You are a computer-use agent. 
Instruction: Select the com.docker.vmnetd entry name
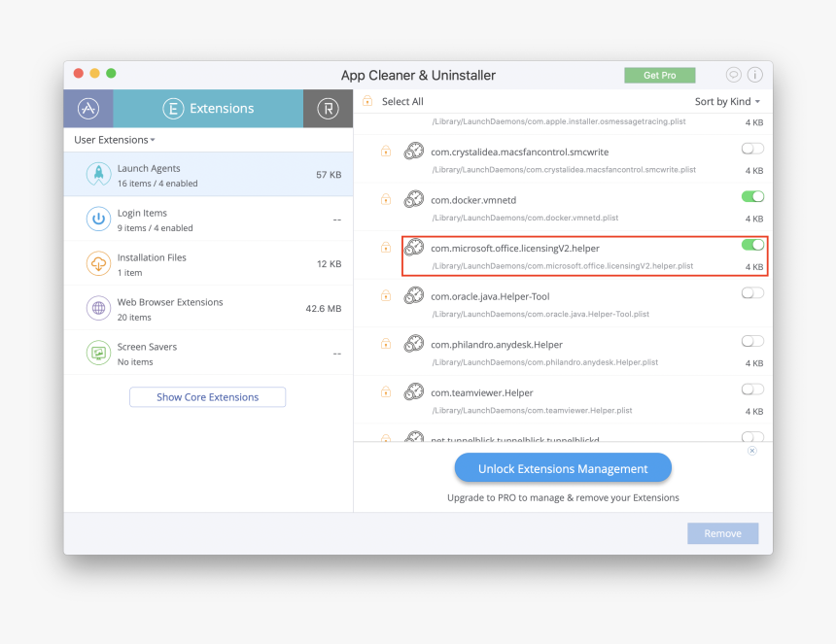point(473,200)
